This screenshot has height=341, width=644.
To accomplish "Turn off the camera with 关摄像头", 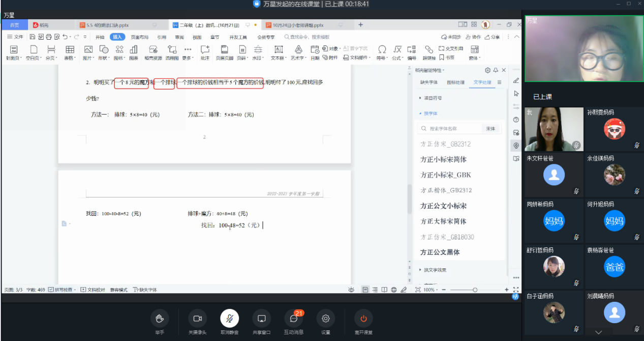I will pos(197,322).
